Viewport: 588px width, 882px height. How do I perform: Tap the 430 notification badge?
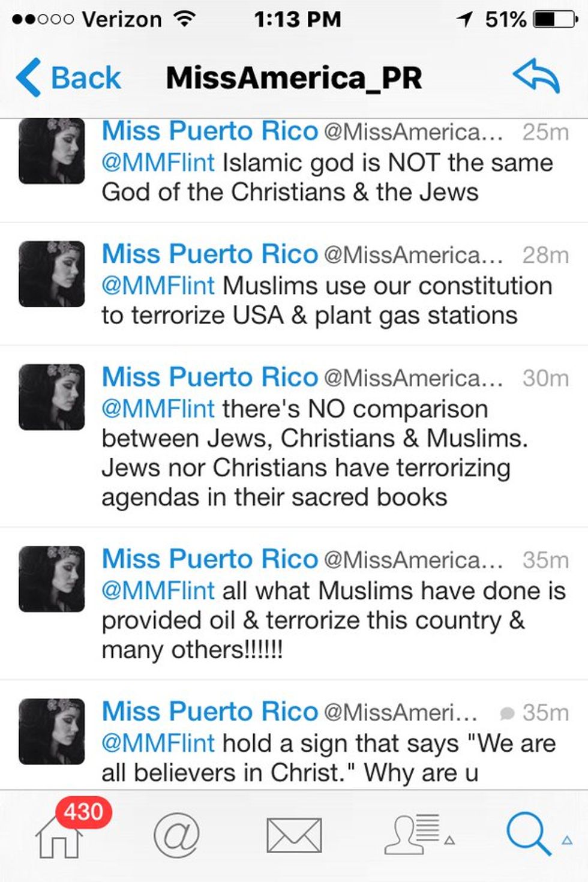pos(83,812)
